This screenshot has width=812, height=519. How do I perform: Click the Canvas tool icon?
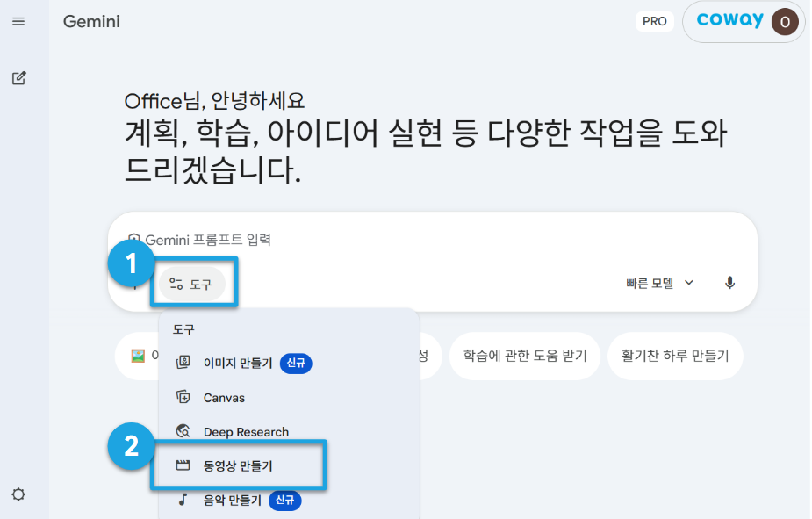(183, 397)
